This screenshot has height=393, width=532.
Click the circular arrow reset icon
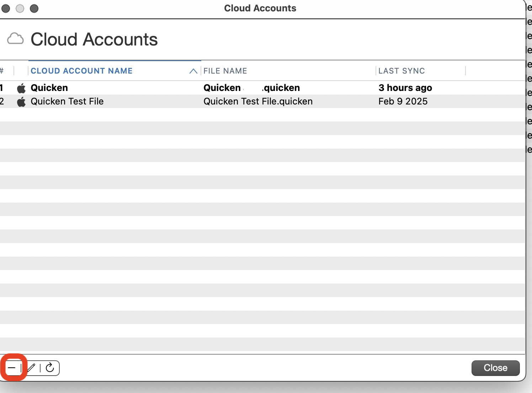pos(50,368)
